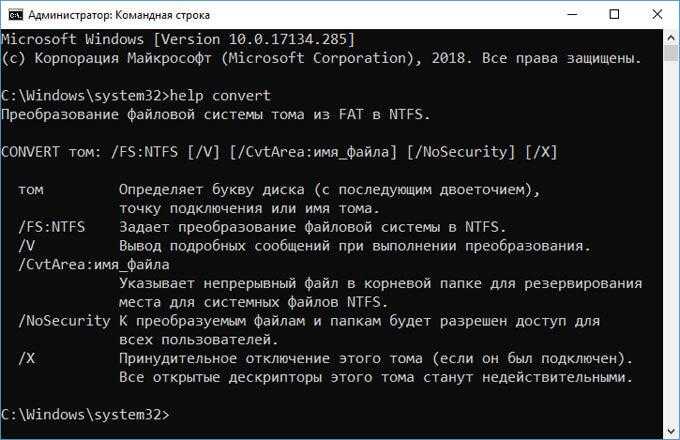Viewport: 680px width, 440px height.
Task: Click the scrollbar down arrow
Action: tap(671, 431)
